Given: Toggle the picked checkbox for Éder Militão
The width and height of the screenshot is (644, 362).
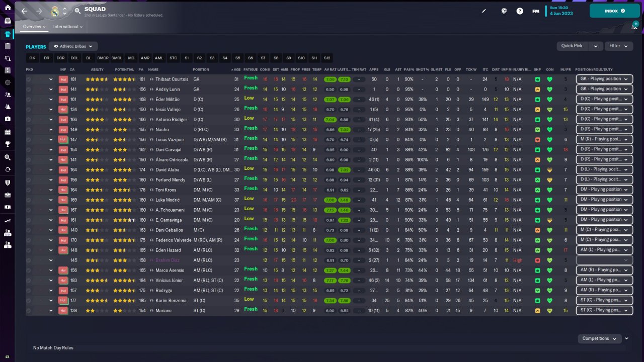Looking at the screenshot, I should click(x=29, y=99).
